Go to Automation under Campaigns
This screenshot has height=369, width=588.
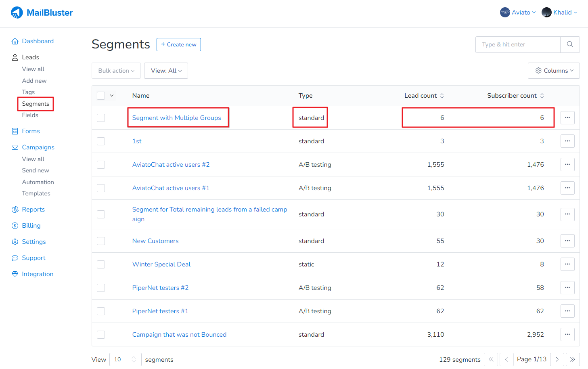click(x=38, y=182)
